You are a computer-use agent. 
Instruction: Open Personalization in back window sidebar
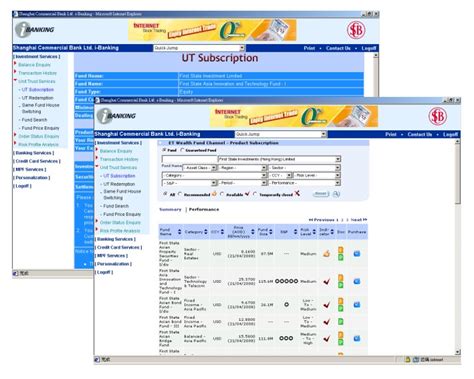32,178
